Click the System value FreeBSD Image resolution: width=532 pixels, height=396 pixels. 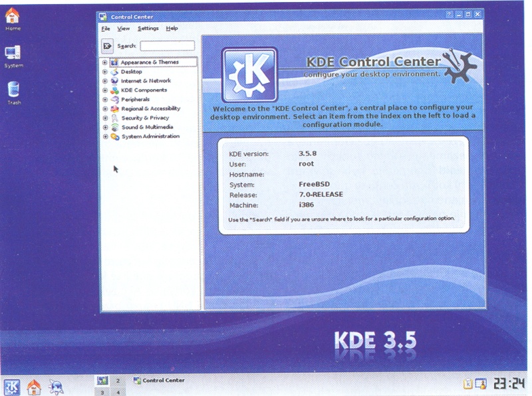314,184
